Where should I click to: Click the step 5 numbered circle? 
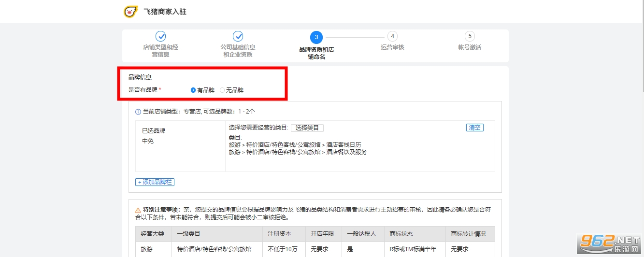(x=470, y=36)
